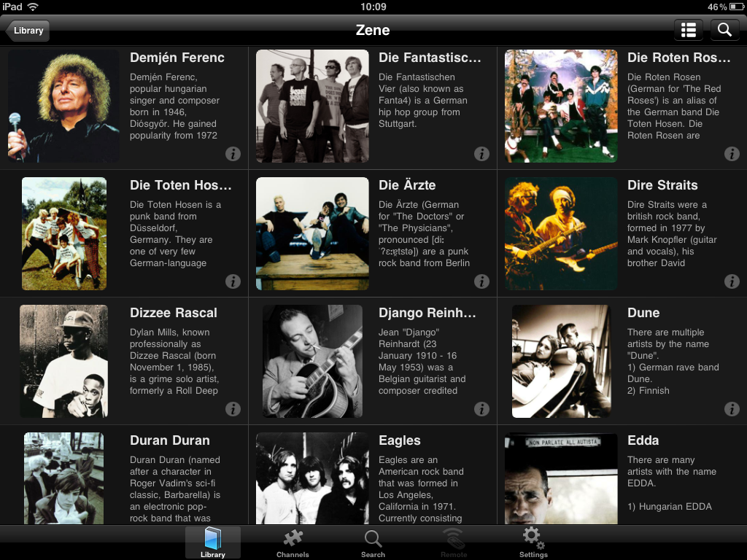Open the Search tab

click(x=373, y=542)
